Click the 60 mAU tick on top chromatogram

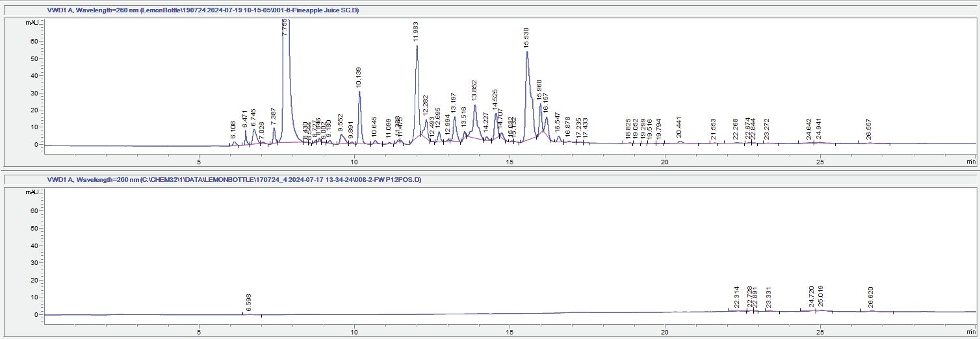[x=36, y=41]
